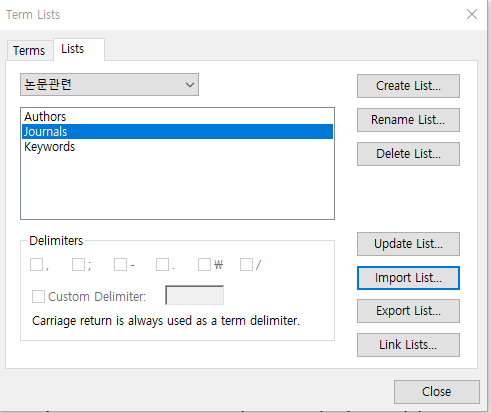
Task: Open the 논문관련 library dropdown
Action: click(109, 85)
